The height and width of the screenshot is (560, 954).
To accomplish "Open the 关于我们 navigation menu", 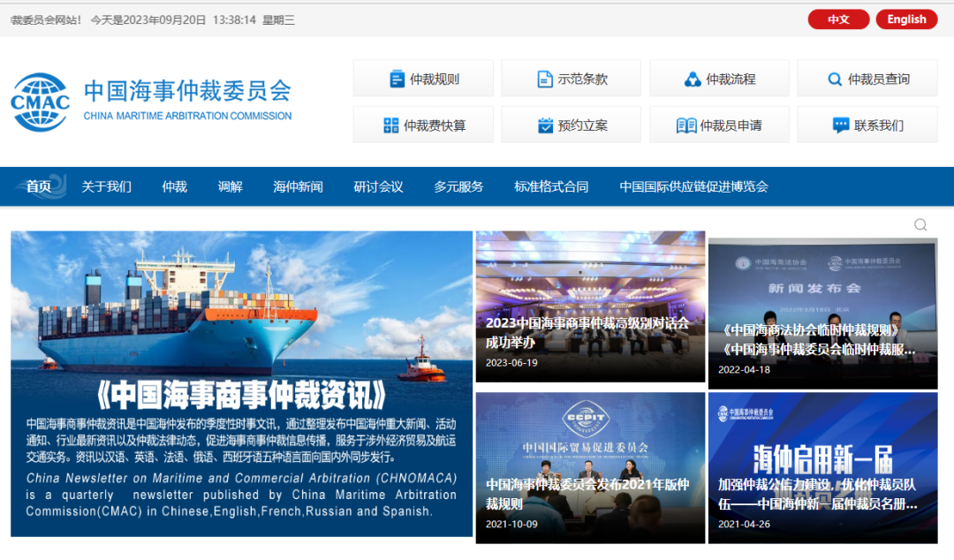I will [107, 186].
